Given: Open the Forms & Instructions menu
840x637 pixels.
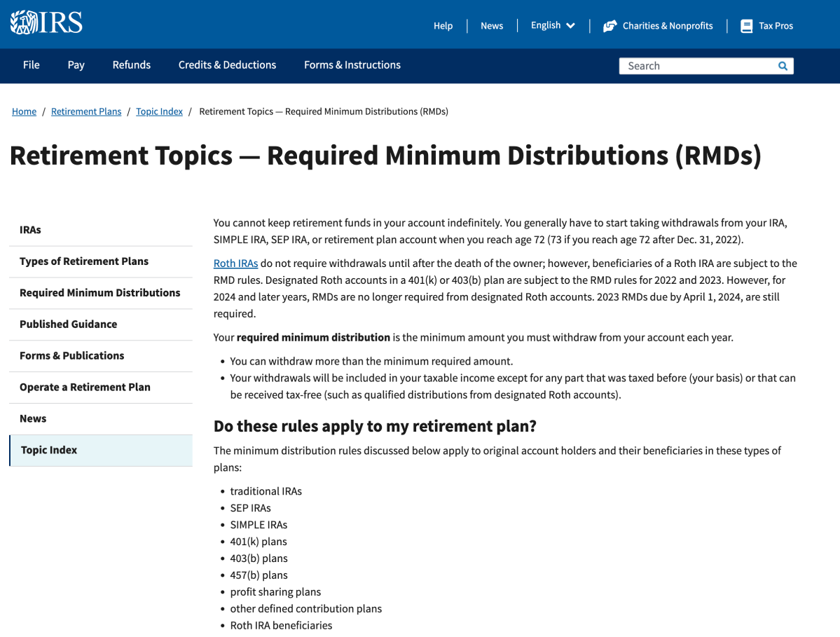Looking at the screenshot, I should (352, 65).
